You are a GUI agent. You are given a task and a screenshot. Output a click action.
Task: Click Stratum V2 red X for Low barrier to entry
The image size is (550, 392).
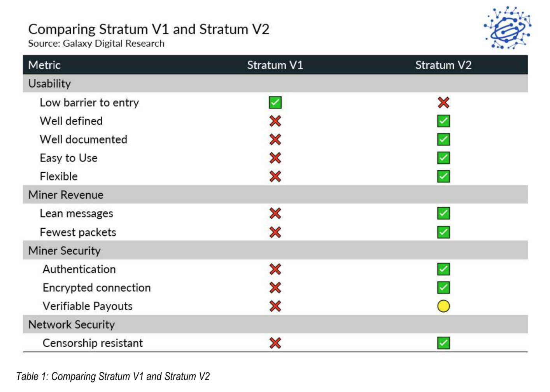tap(443, 103)
